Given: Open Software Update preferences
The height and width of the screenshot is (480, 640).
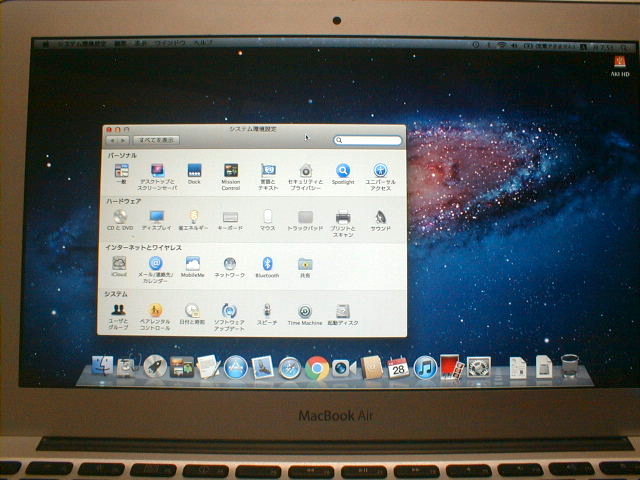Looking at the screenshot, I should click(229, 316).
